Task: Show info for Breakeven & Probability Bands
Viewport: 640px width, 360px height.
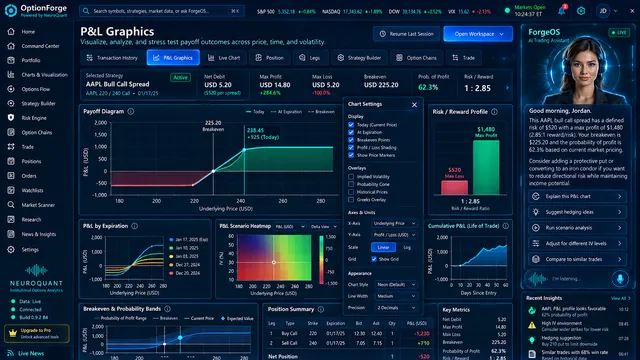Action: coord(167,309)
